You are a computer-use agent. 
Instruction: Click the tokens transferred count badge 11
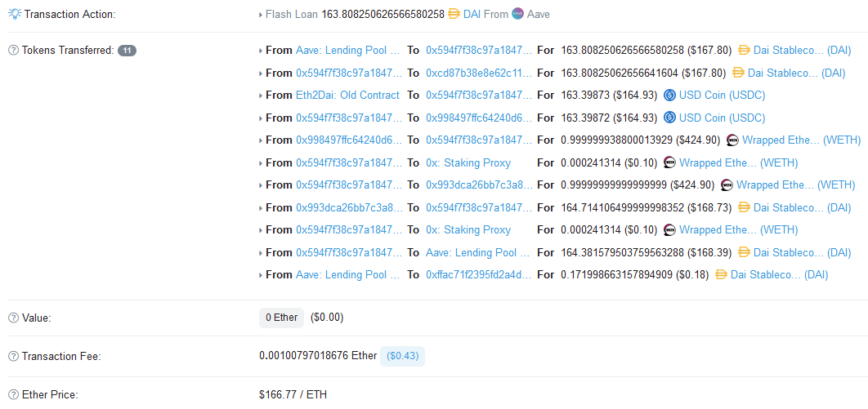pyautogui.click(x=127, y=51)
